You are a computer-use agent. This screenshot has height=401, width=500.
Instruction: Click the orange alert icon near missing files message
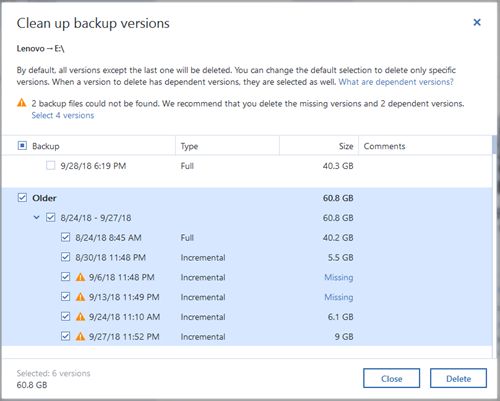pos(22,103)
